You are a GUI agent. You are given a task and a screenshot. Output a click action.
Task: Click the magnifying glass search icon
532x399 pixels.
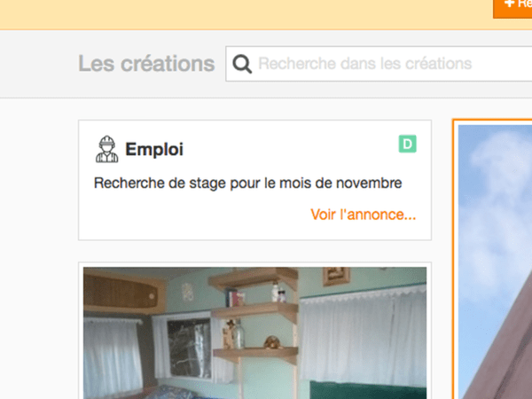tap(241, 64)
